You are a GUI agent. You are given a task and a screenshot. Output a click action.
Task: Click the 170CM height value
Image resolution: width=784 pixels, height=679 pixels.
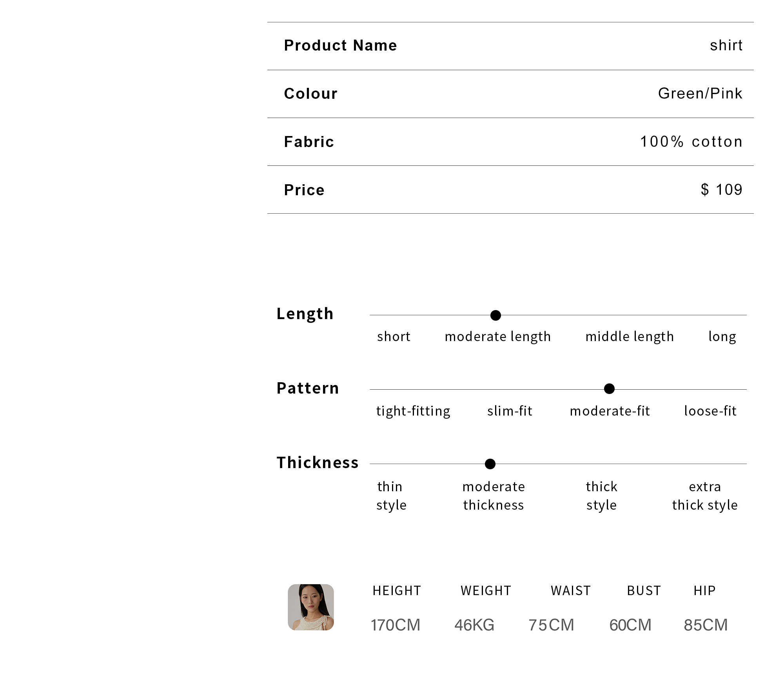[x=396, y=625]
